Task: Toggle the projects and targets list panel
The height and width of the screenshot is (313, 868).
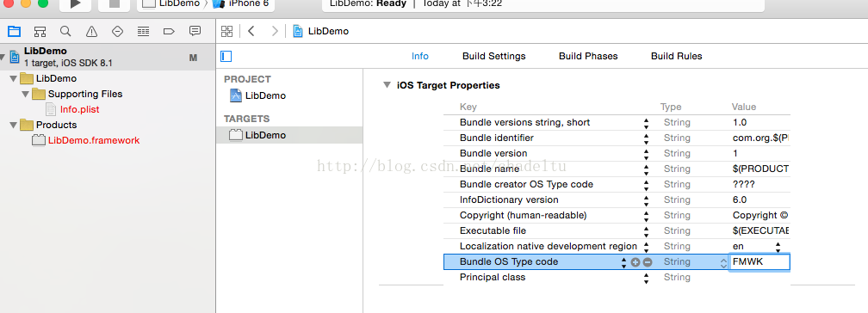Action: pyautogui.click(x=226, y=56)
